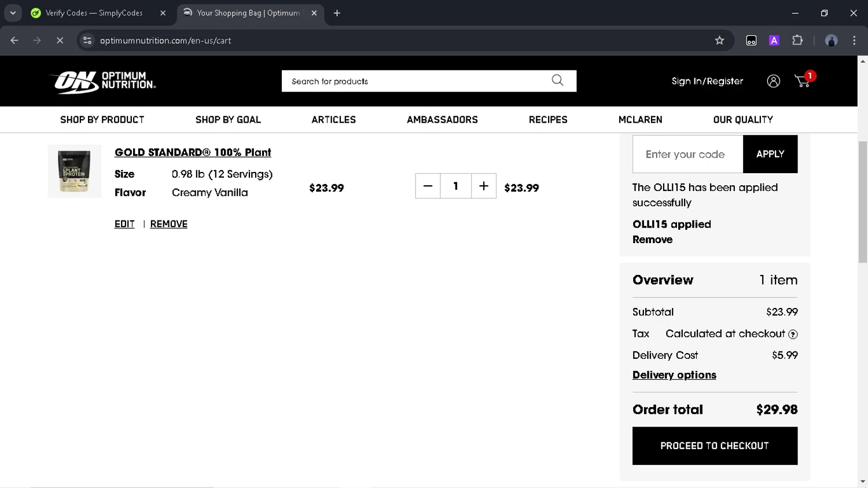Select the Your Shopping Bag | Optimum tab
The width and height of the screenshot is (868, 488).
249,13
